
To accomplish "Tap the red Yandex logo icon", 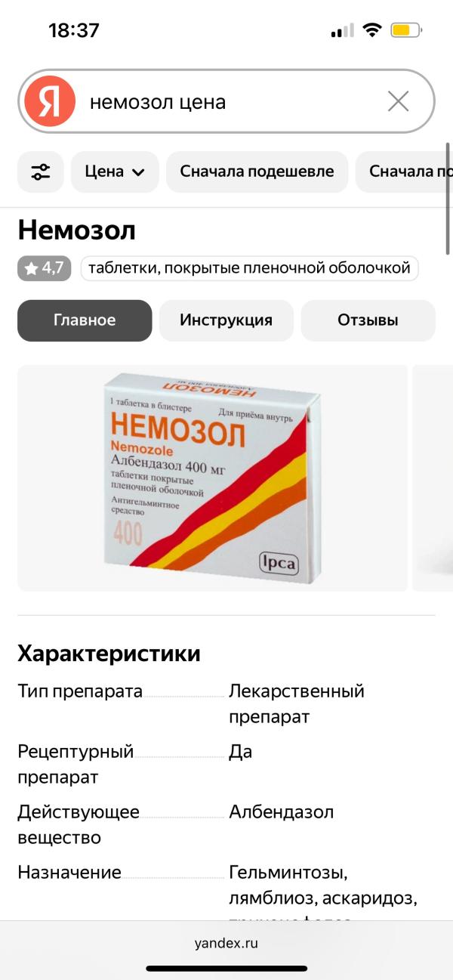I will pos(50,101).
